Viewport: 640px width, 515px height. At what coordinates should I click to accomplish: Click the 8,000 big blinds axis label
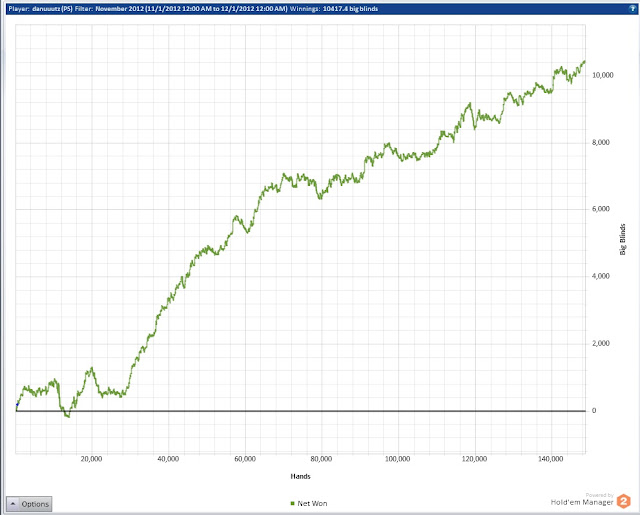tap(601, 142)
